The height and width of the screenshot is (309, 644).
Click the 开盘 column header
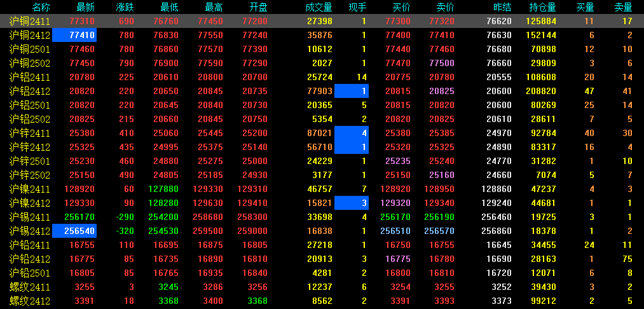(258, 7)
